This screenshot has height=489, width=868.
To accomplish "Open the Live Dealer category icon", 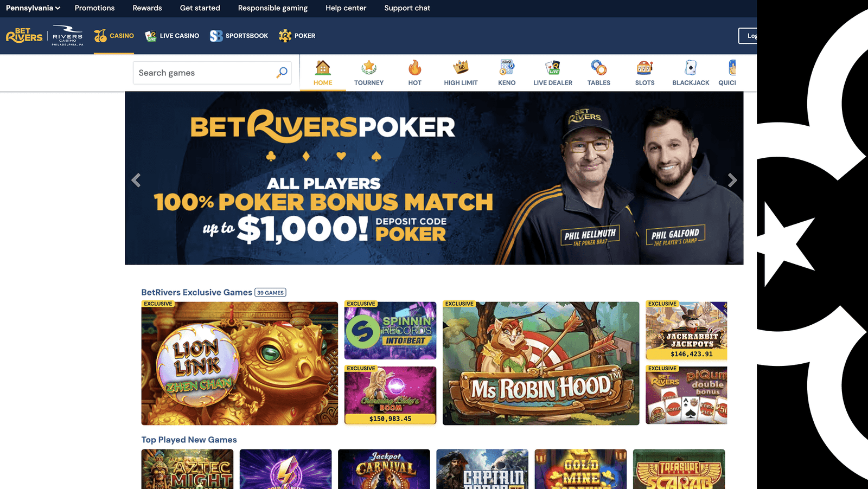I will click(x=553, y=68).
